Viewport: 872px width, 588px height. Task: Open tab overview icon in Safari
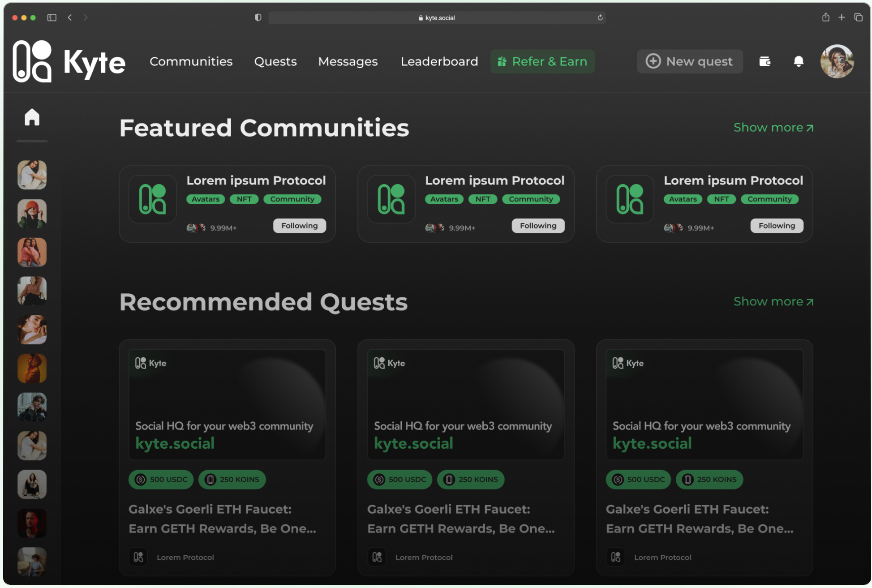(x=858, y=17)
